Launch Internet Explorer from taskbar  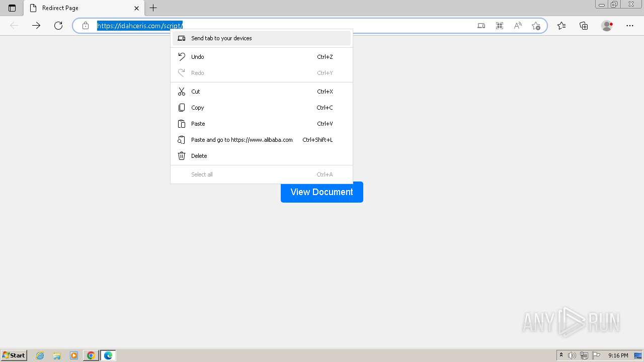[x=40, y=355]
